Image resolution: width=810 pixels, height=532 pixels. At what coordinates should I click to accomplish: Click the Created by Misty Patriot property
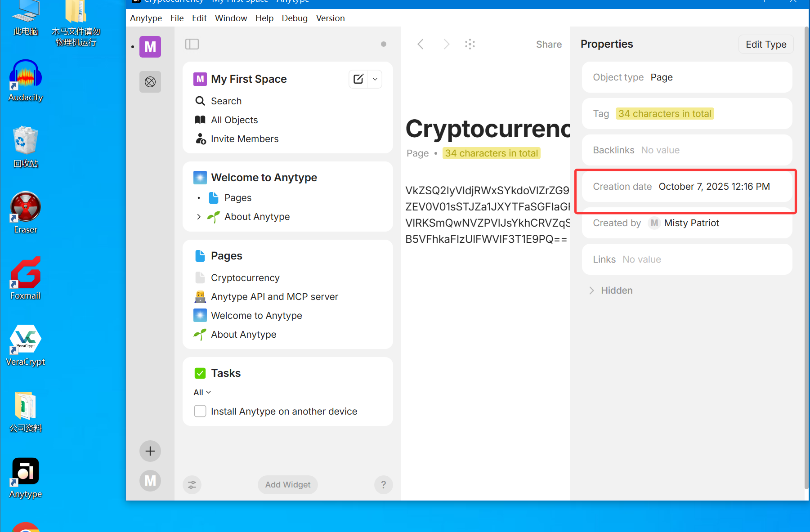(687, 223)
